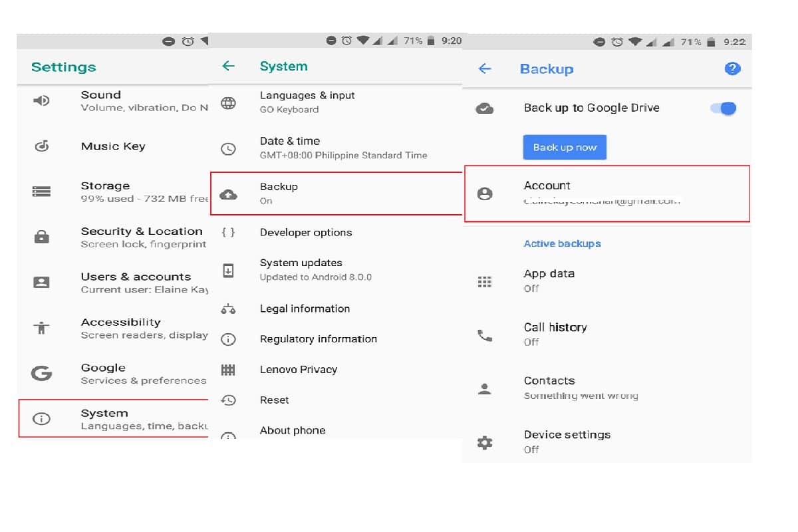Go back from the Backup screen

pos(485,68)
